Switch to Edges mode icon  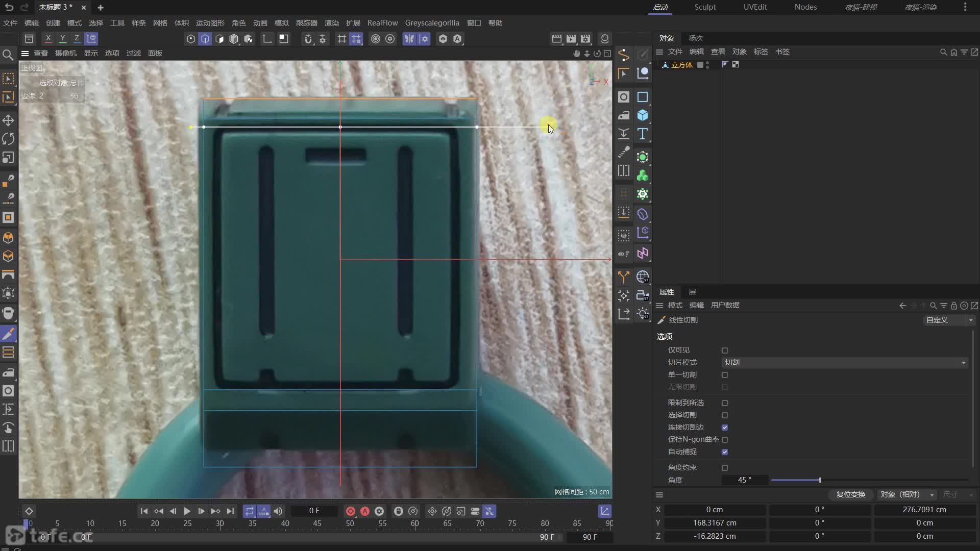pos(205,39)
